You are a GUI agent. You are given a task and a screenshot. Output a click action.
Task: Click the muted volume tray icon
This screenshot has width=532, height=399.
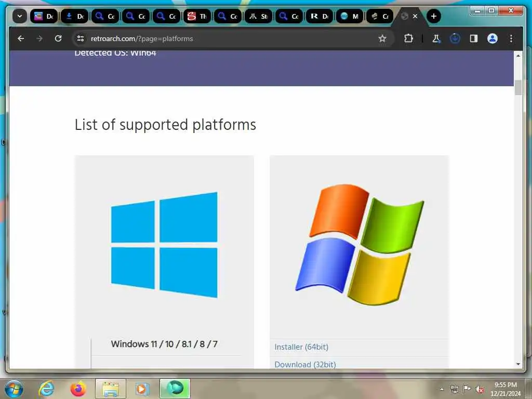480,389
